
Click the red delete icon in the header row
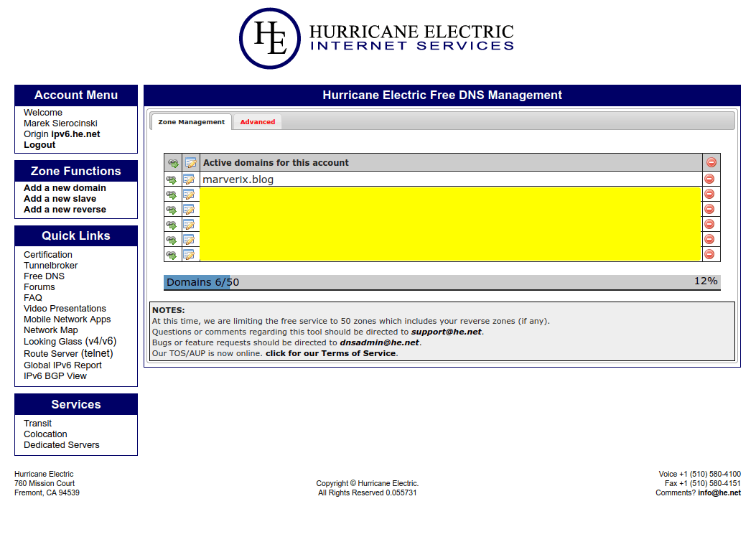coord(711,162)
